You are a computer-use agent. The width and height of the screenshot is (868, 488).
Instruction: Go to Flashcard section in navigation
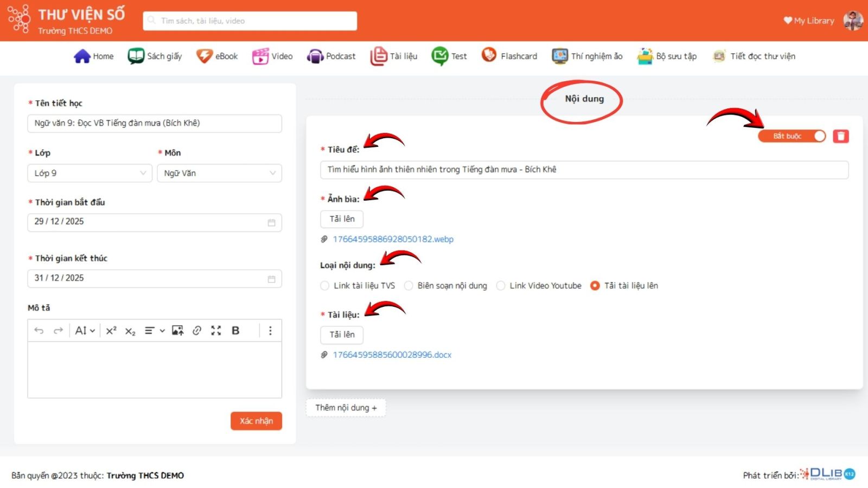(x=509, y=56)
